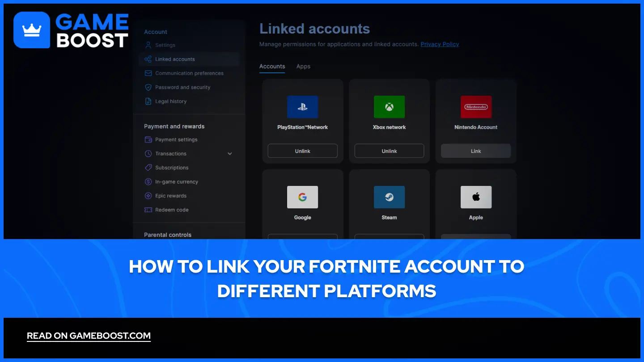This screenshot has height=362, width=644.
Task: Click the How to Link Your Fortnite headline
Action: [x=326, y=279]
